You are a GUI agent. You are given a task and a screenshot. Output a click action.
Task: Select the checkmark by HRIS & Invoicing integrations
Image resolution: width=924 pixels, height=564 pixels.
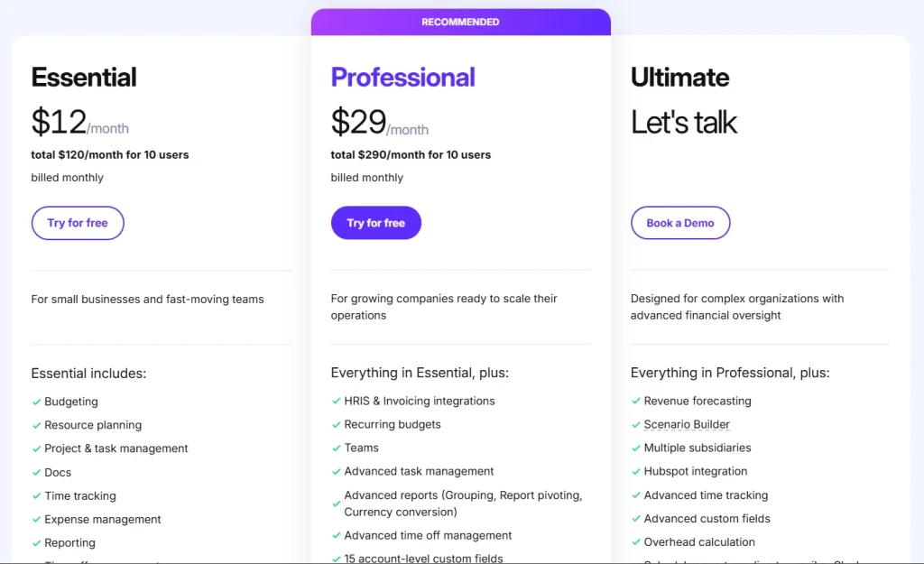[337, 401]
